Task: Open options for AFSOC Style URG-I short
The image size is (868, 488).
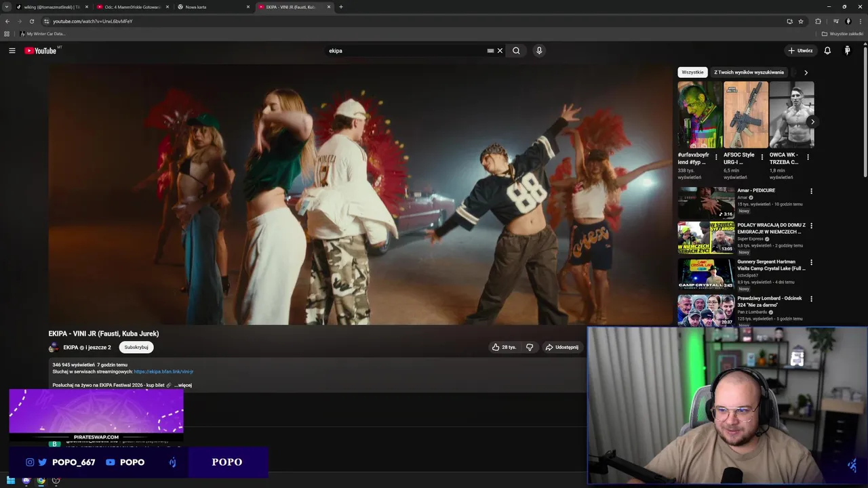Action: pos(762,157)
